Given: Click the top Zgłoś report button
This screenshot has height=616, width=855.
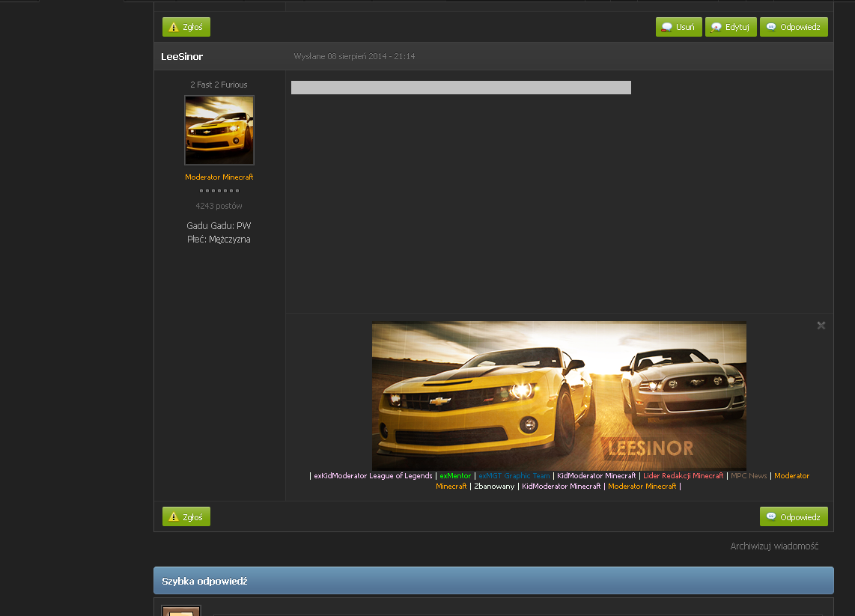Looking at the screenshot, I should click(x=186, y=27).
